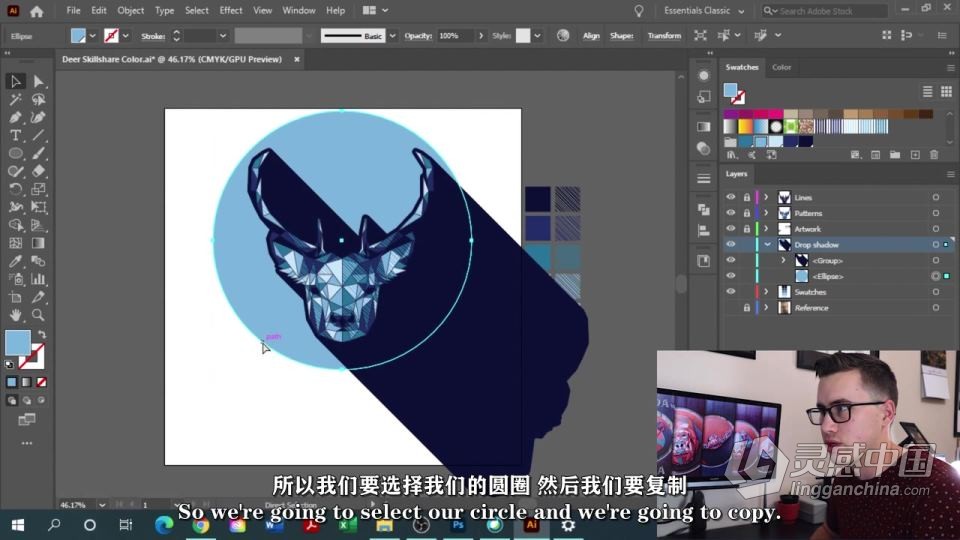Image resolution: width=960 pixels, height=540 pixels.
Task: Select the Direct Selection tool
Action: [x=38, y=81]
